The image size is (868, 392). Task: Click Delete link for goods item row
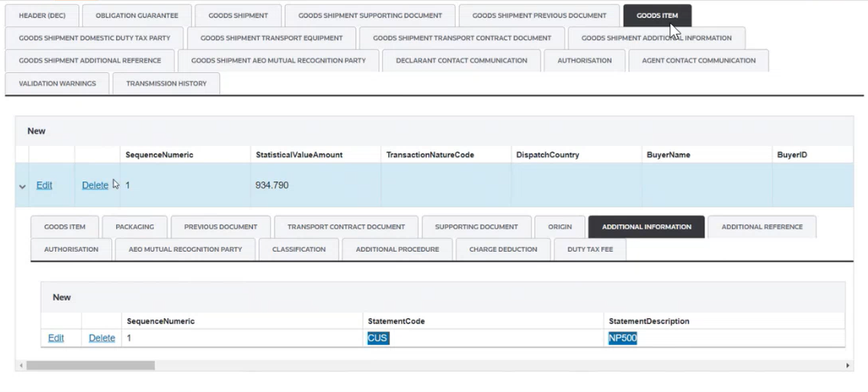(x=94, y=185)
